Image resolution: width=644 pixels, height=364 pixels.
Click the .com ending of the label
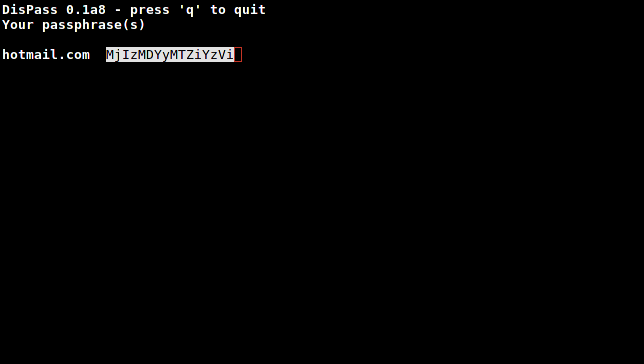point(74,55)
